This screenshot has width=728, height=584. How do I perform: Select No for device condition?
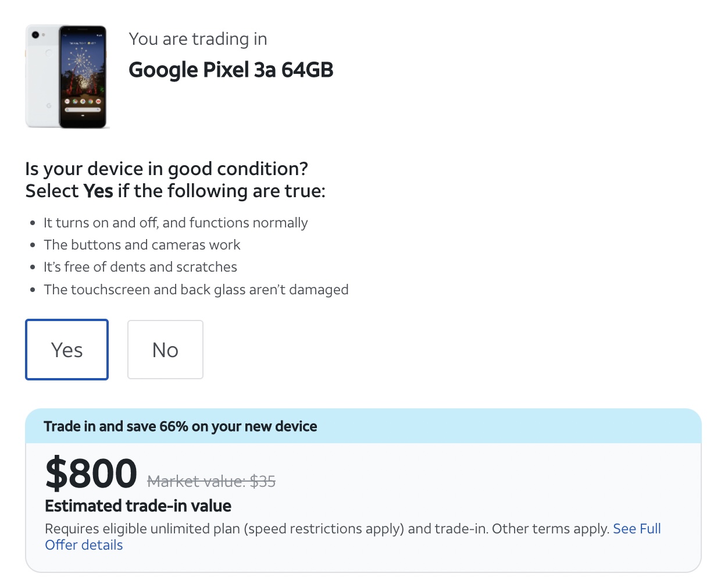tap(165, 350)
